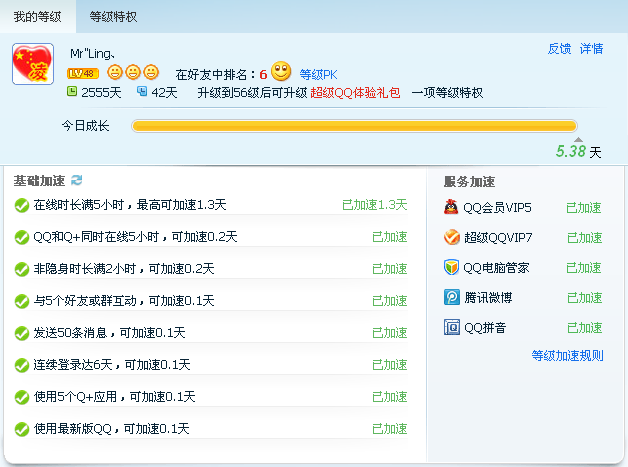Viewport: 628px width, 467px height.
Task: Click the check icon for 连续登录达6天
Action: click(x=22, y=365)
